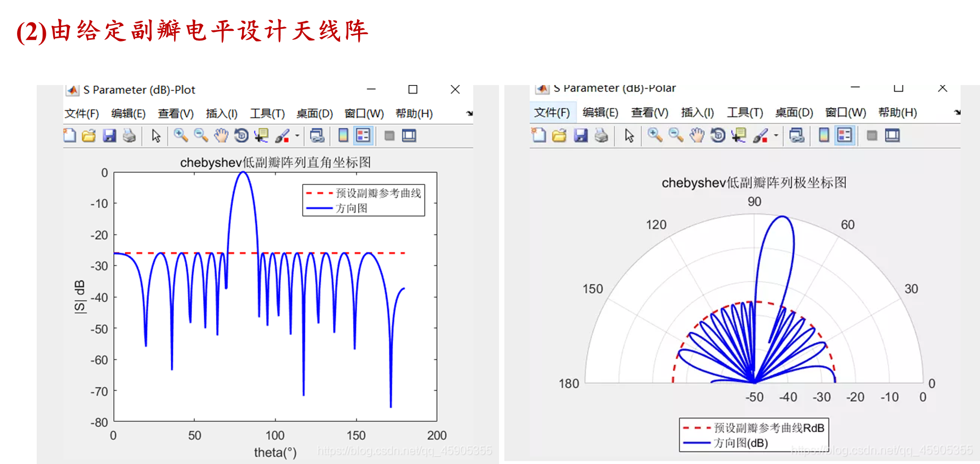Select Rotate 3D tool in Plot window
Image resolution: width=980 pixels, height=464 pixels.
241,136
